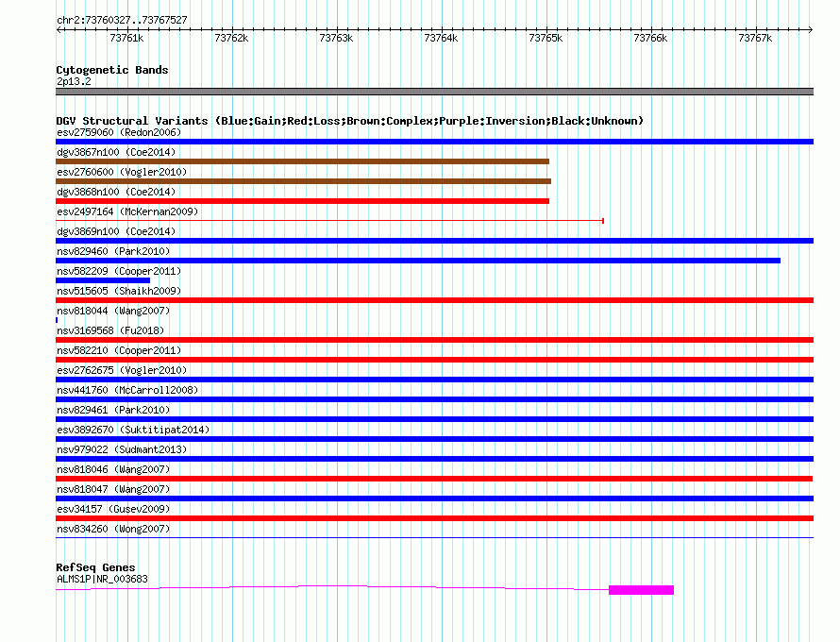Click the esv3892670 (Suktitipat2014) label
The width and height of the screenshot is (840, 642).
point(133,430)
